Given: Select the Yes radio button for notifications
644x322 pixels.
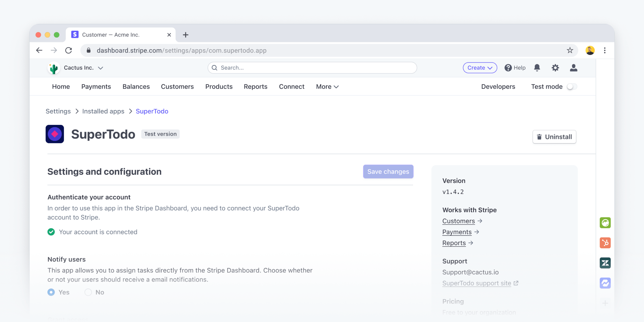Looking at the screenshot, I should tap(50, 292).
